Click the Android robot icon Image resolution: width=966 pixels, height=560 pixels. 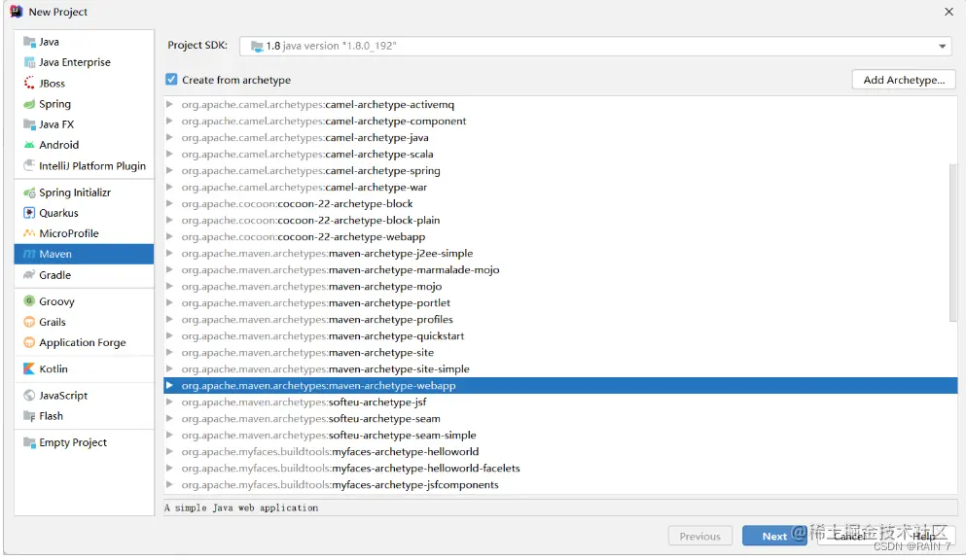point(29,145)
